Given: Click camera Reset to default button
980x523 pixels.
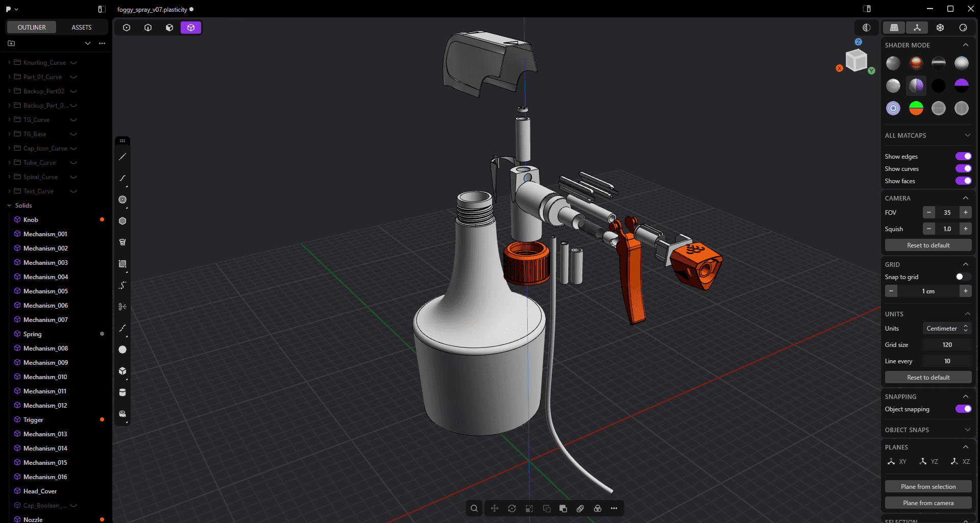Looking at the screenshot, I should [x=928, y=245].
